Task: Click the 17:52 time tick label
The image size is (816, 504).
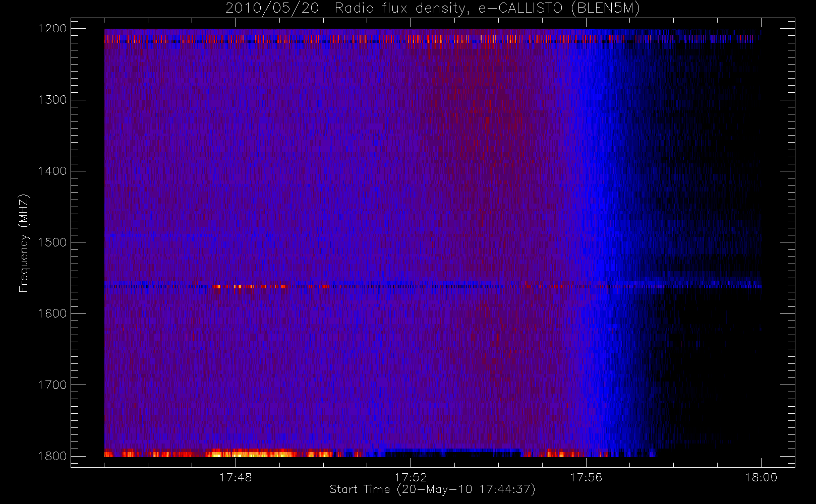Action: [x=411, y=477]
